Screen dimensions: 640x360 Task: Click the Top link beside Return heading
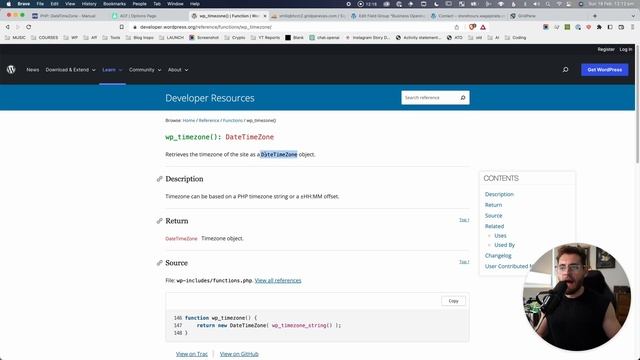pyautogui.click(x=464, y=220)
